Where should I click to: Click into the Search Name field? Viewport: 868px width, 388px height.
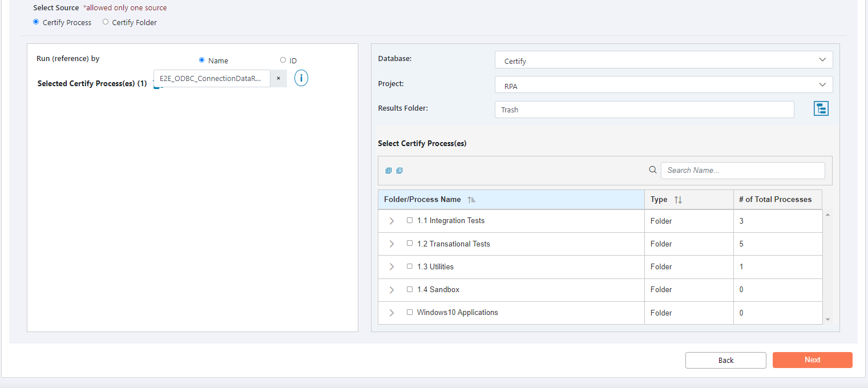click(x=742, y=171)
